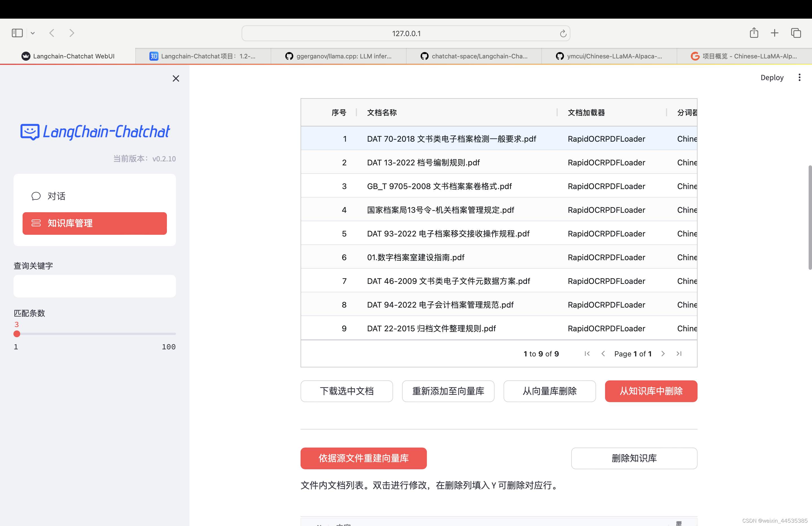Sort by the 文档名称 column header
Image resolution: width=812 pixels, height=526 pixels.
pos(381,112)
